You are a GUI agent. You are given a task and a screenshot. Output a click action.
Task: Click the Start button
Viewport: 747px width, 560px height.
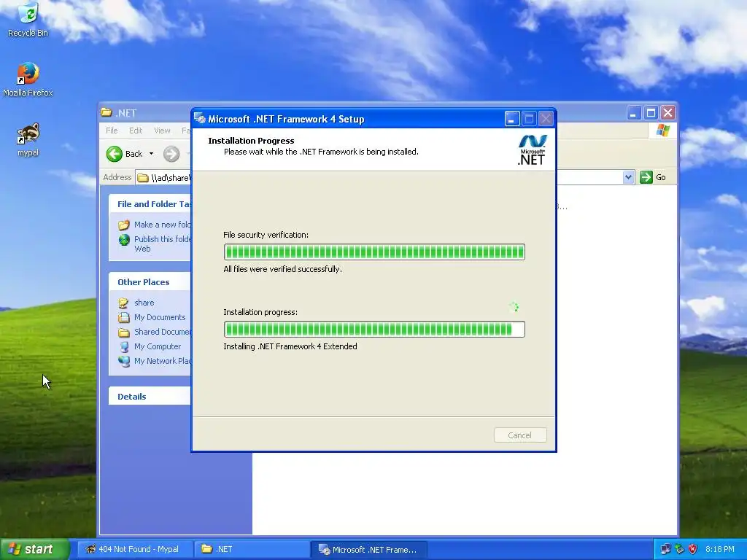[34, 549]
